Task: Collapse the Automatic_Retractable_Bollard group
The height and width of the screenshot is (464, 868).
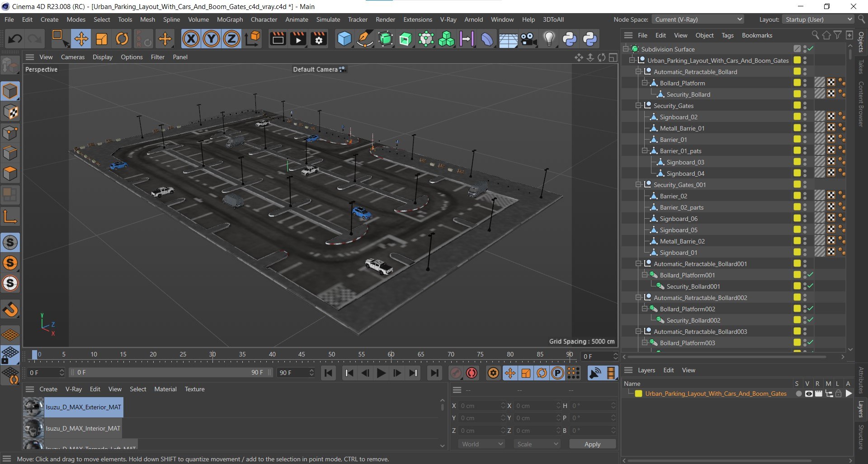Action: click(639, 71)
